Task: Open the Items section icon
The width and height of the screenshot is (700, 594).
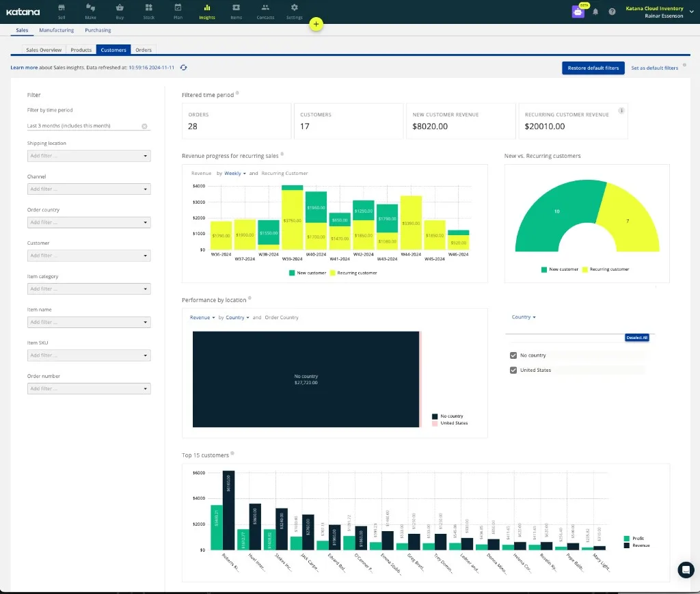Action: pyautogui.click(x=236, y=11)
